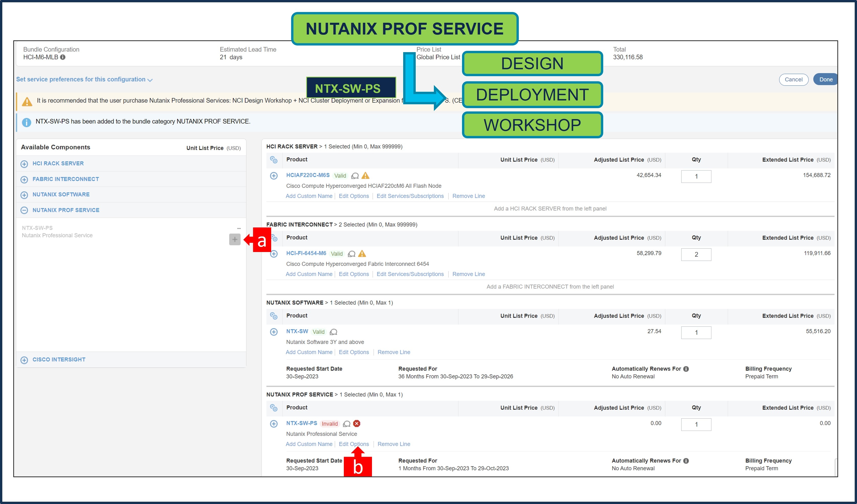Click Edit Options for HCIAF220C-M6S

coord(354,196)
